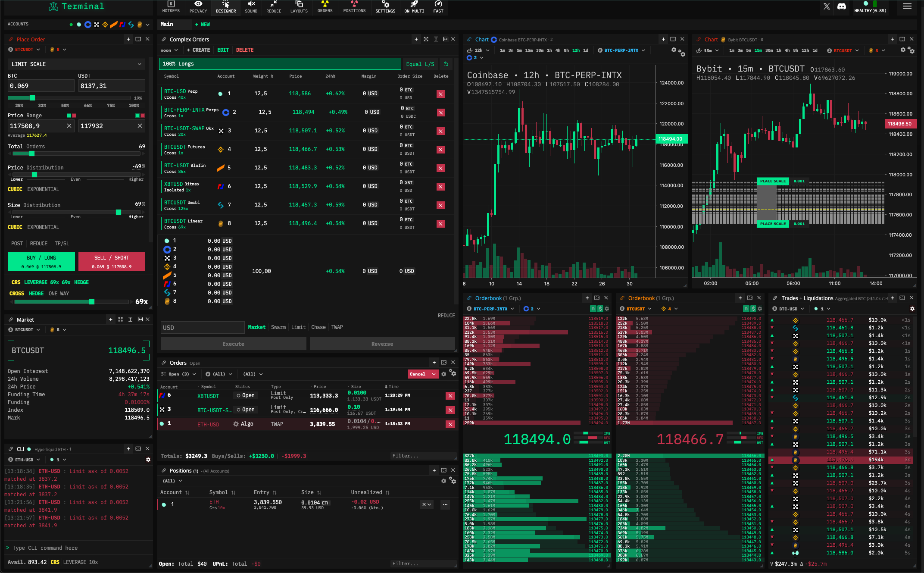
Task: Open Positions (All) accounts filter dropdown
Action: tap(172, 481)
